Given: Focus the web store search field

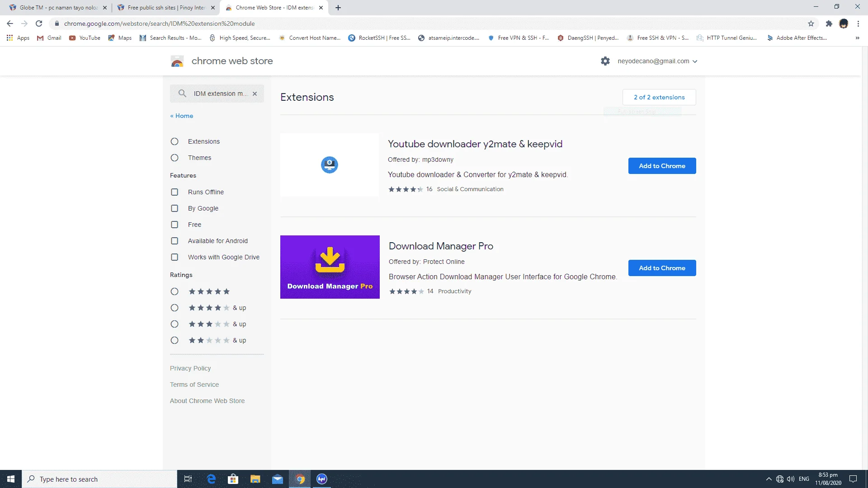Looking at the screenshot, I should tap(217, 94).
